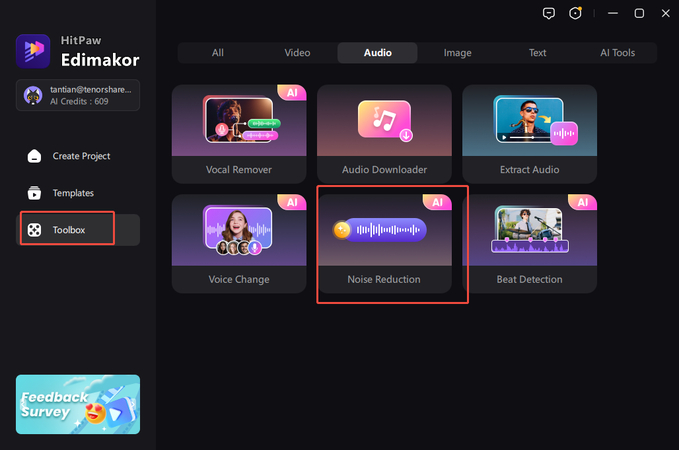Open the Extract Audio tool card

[x=530, y=134]
